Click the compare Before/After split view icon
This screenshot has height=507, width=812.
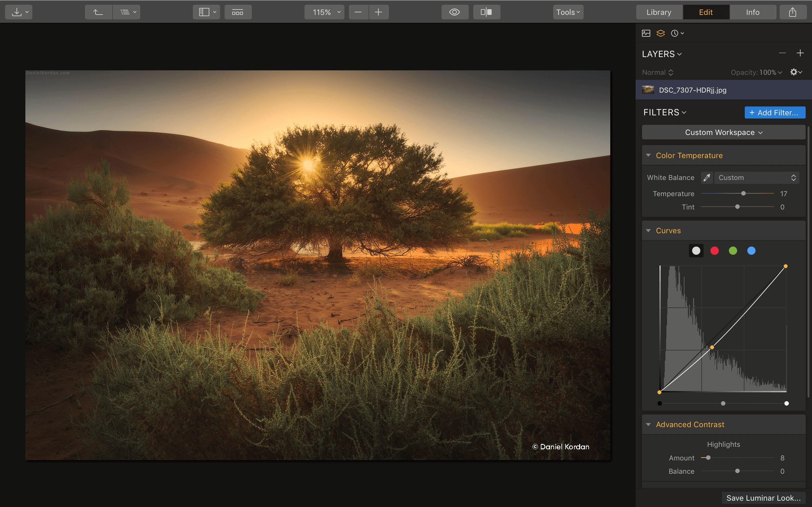point(486,12)
